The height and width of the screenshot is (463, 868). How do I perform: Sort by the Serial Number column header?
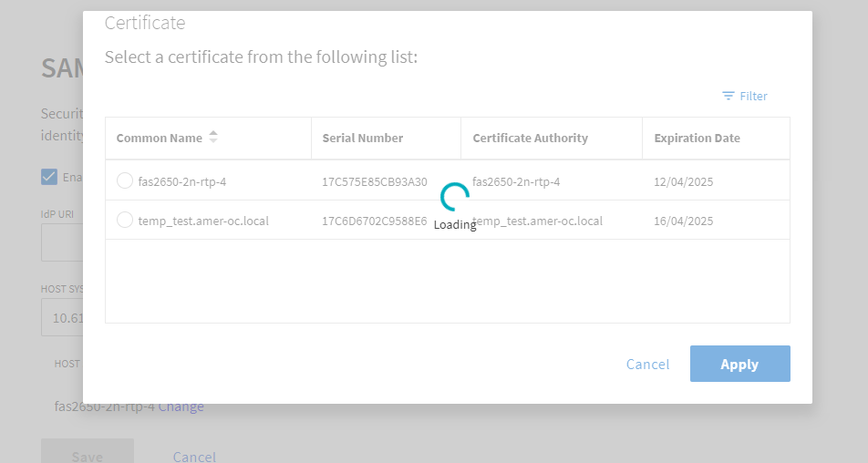(362, 139)
